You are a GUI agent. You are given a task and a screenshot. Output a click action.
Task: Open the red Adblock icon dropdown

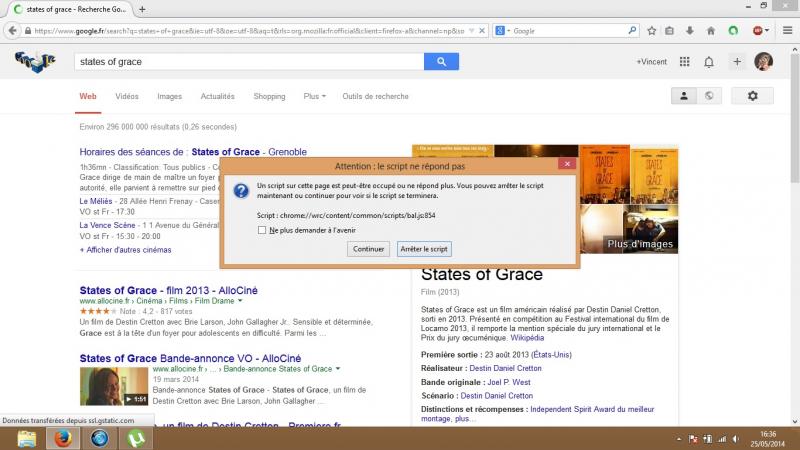coord(761,31)
